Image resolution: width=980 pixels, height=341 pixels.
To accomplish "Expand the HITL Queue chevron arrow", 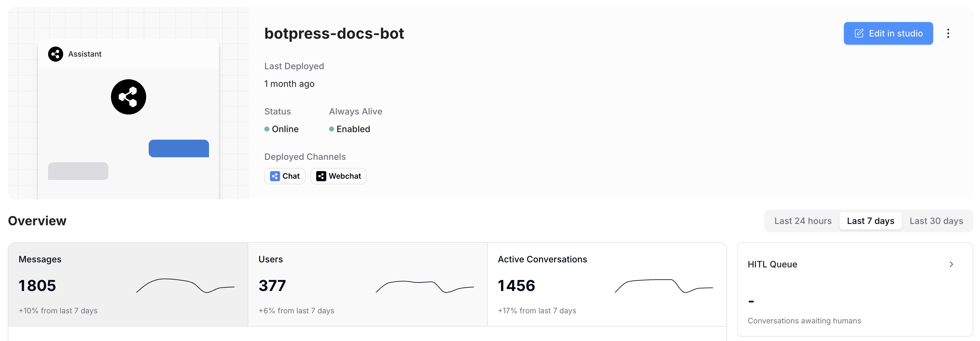I will pos(951,265).
